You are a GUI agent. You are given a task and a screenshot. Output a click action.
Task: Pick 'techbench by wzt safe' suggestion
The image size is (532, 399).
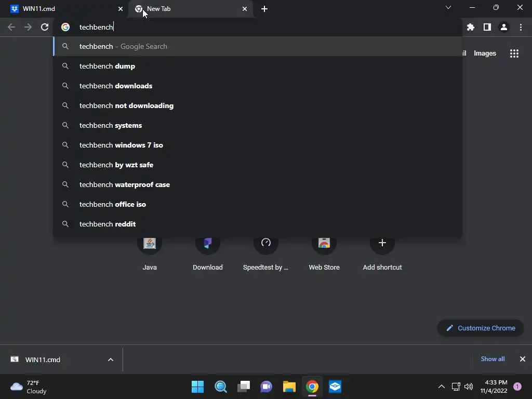pyautogui.click(x=258, y=165)
